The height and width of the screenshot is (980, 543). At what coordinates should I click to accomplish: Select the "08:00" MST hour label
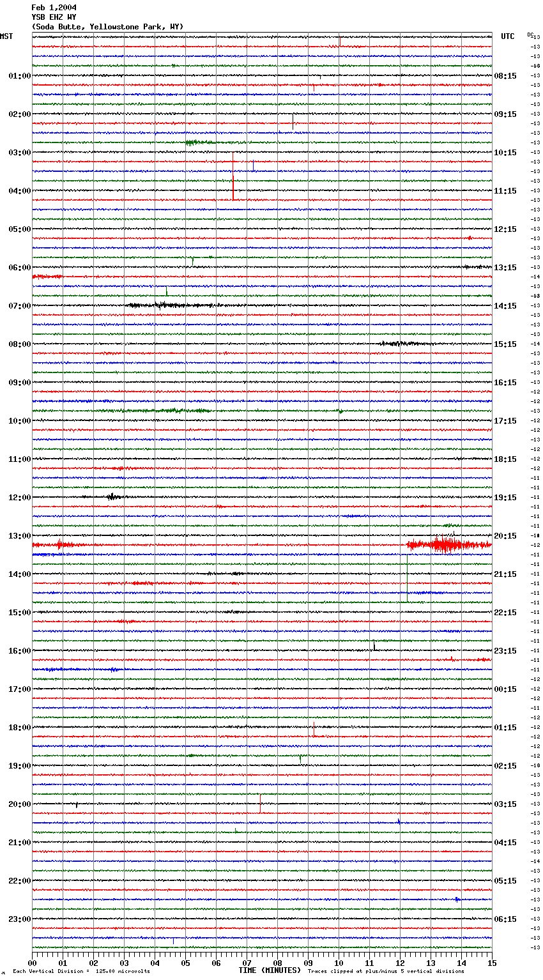[x=20, y=344]
